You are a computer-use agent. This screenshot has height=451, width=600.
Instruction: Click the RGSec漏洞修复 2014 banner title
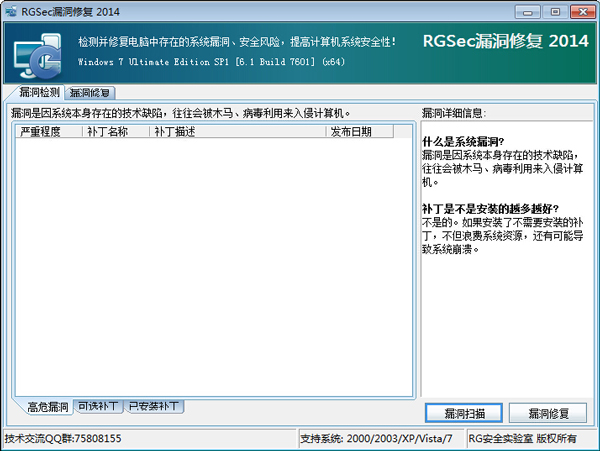tap(505, 41)
